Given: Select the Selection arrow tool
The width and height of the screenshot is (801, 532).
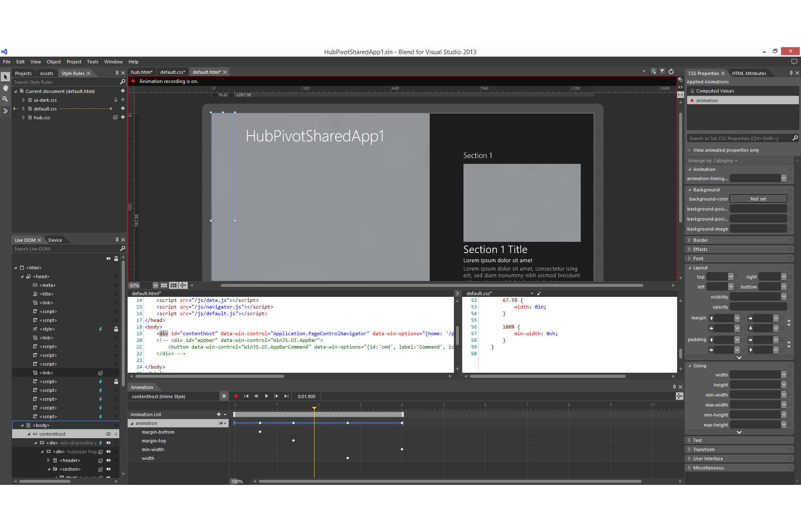Looking at the screenshot, I should [x=5, y=77].
